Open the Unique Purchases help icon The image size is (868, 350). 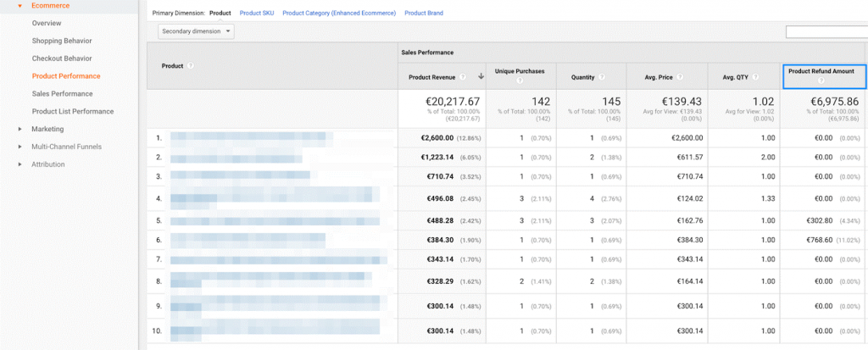[x=520, y=81]
